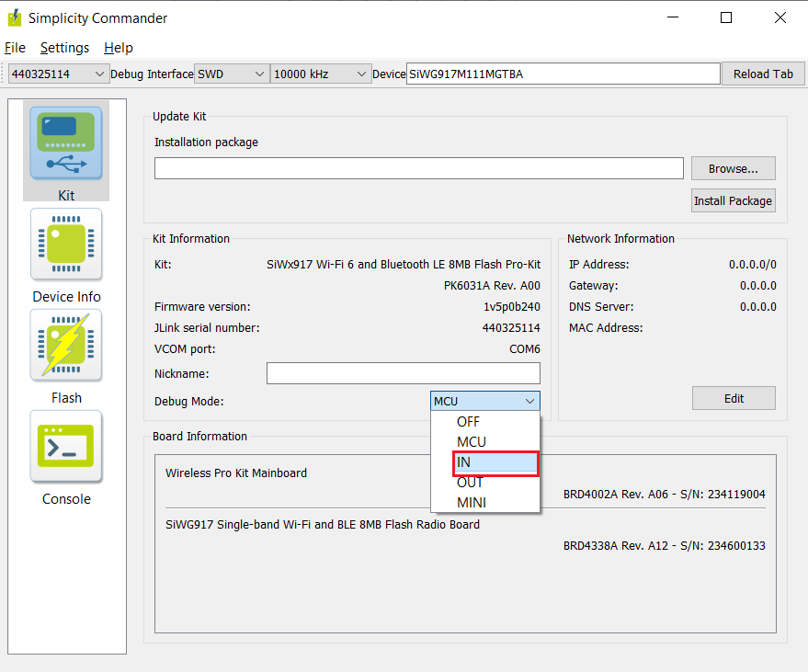This screenshot has height=672, width=808.
Task: Click the Simplicity Commander title bar logo
Action: pyautogui.click(x=15, y=18)
